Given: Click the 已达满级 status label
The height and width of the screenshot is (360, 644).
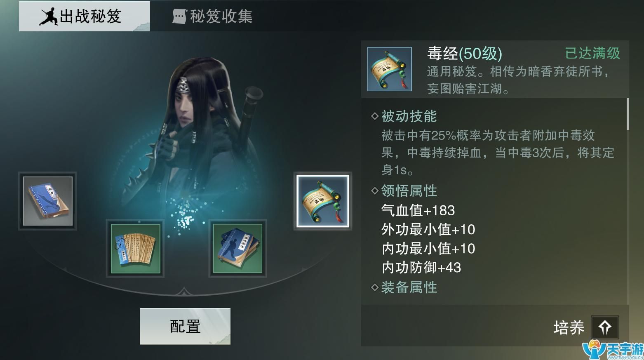Looking at the screenshot, I should [592, 53].
